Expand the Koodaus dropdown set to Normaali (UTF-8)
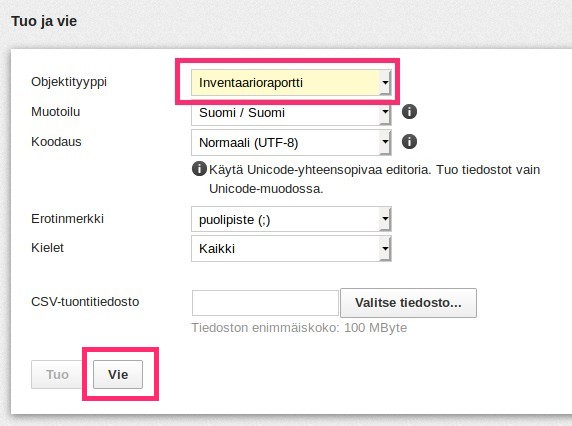 [x=291, y=143]
